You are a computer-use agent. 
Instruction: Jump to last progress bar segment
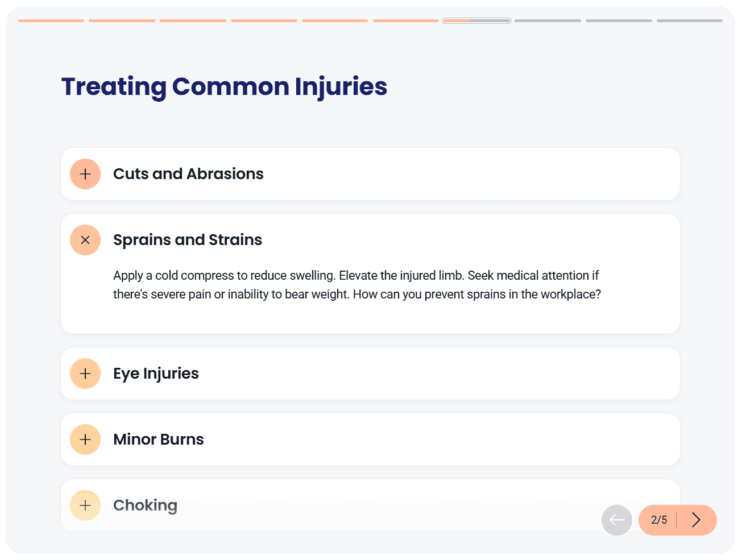pyautogui.click(x=689, y=21)
